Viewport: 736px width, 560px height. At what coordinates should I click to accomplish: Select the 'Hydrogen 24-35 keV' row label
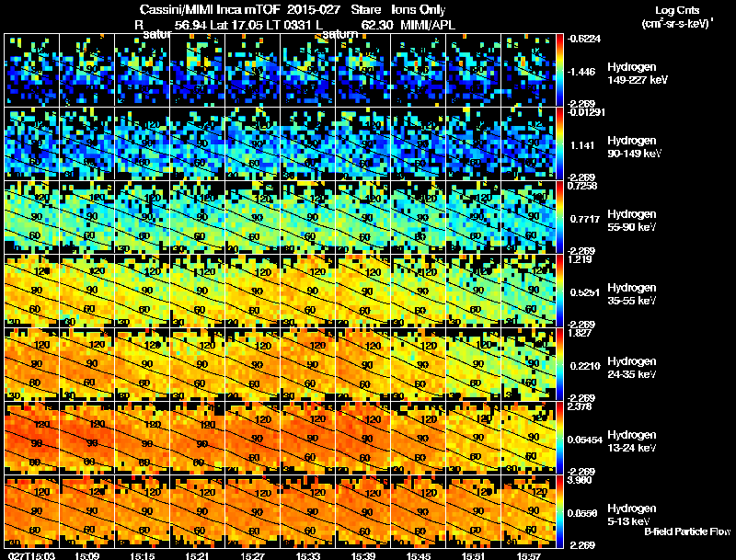click(x=632, y=368)
